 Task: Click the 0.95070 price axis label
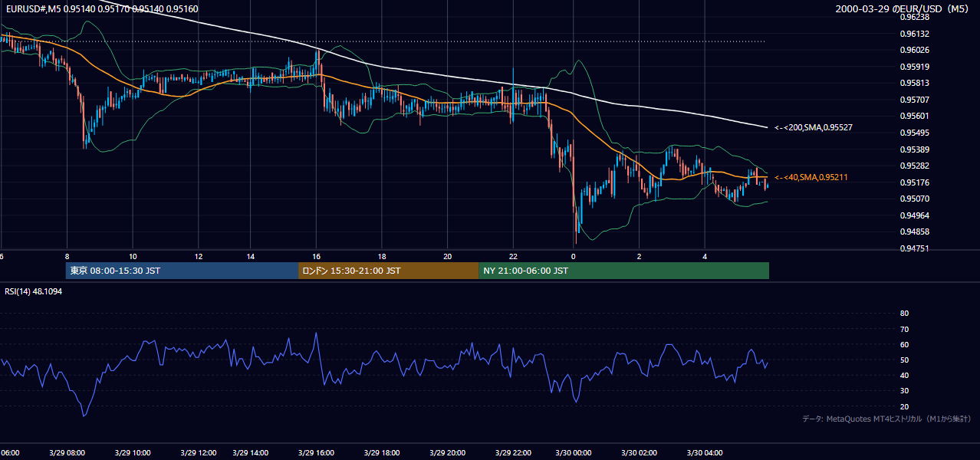point(914,199)
